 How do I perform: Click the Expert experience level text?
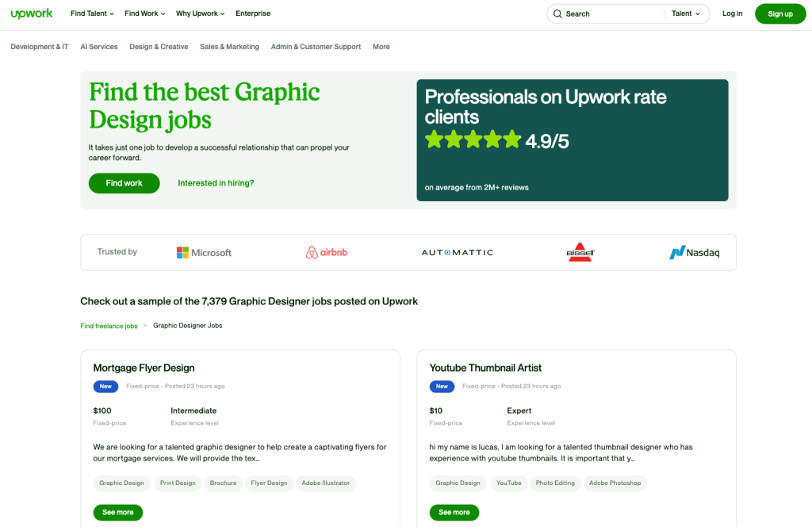click(519, 411)
